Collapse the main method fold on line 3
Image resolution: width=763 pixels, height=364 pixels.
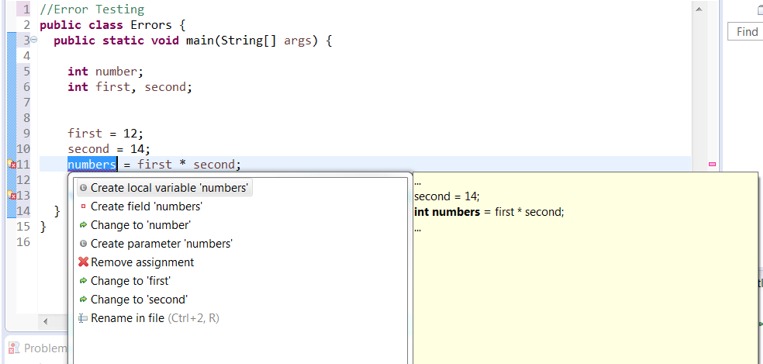point(34,40)
